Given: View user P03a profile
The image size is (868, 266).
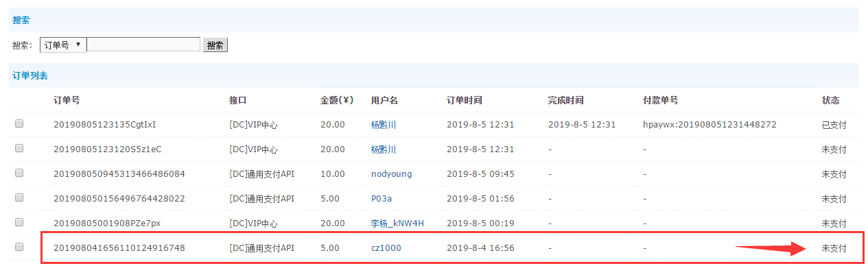Looking at the screenshot, I should click(x=381, y=199).
